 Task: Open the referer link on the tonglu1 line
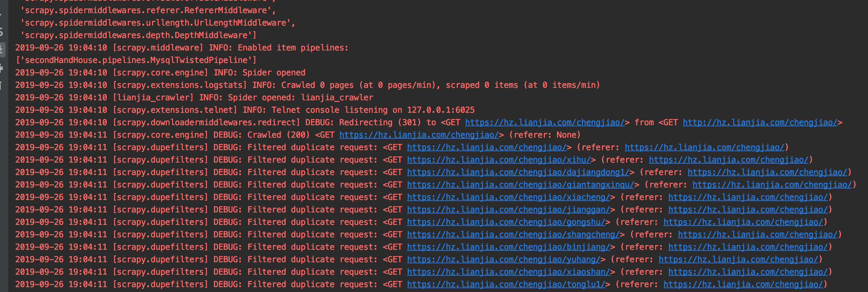(743, 284)
